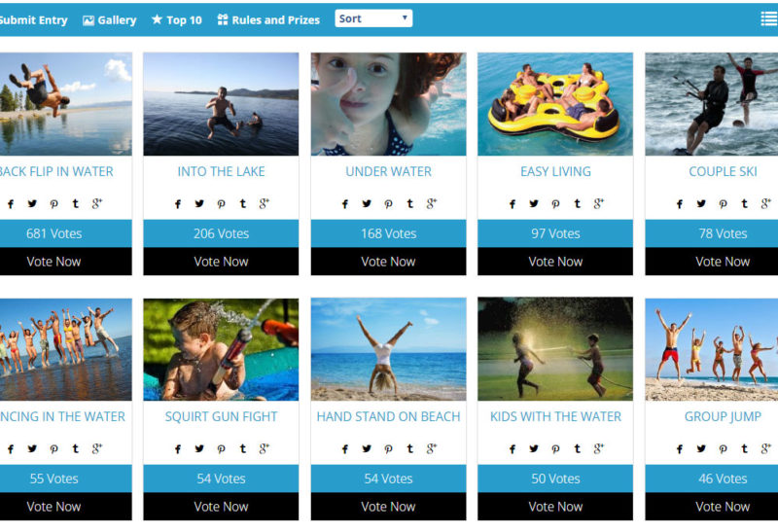
Task: Open the Squirt Gun Fight title link
Action: click(x=221, y=416)
